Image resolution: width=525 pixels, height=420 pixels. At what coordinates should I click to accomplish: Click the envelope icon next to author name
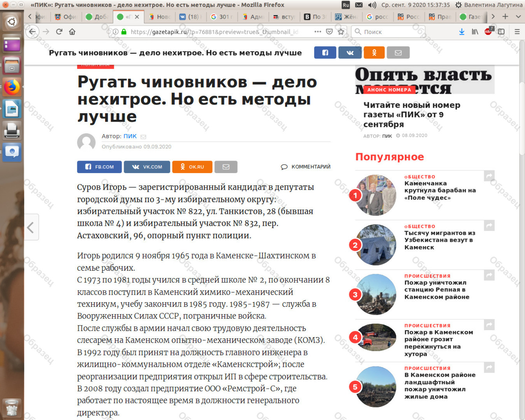pyautogui.click(x=143, y=137)
